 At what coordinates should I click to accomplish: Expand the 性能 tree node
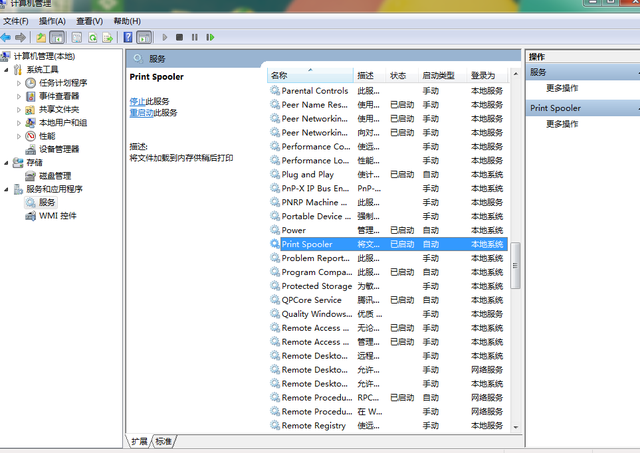tap(19, 136)
